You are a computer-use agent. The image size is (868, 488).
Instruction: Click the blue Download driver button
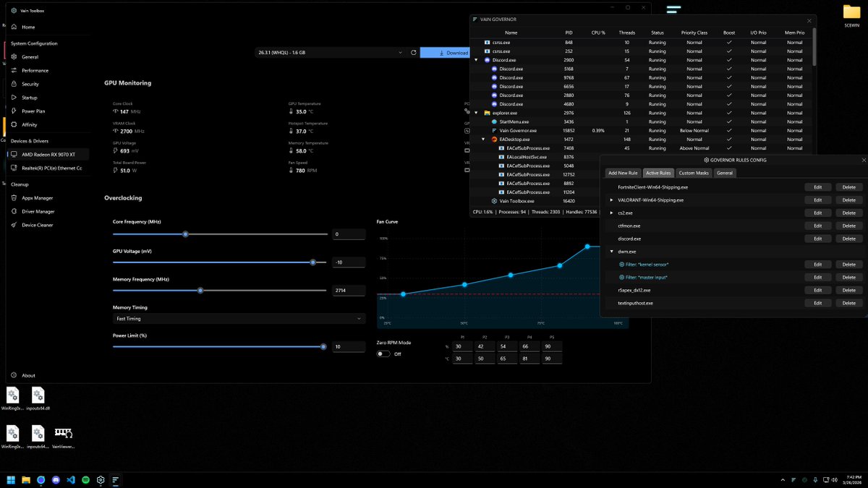coord(444,53)
